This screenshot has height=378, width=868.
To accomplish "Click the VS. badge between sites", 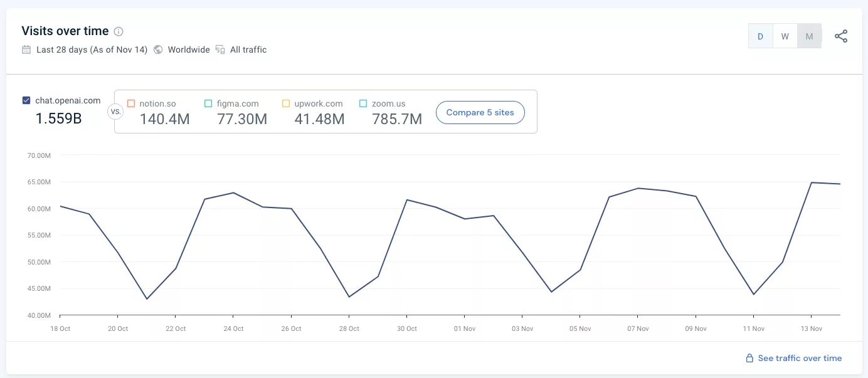I will pos(115,112).
